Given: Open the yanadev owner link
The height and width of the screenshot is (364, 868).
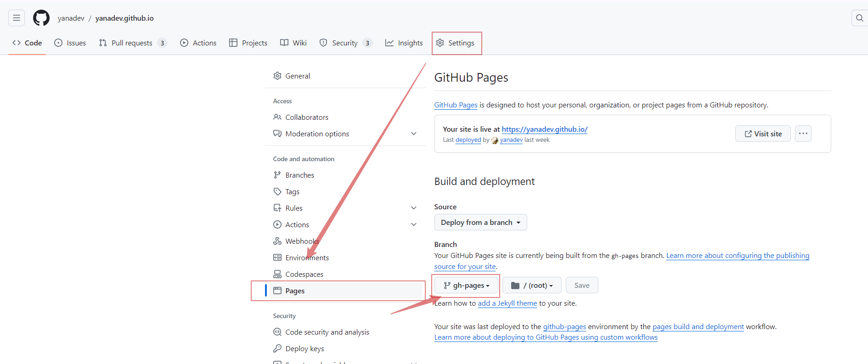Looking at the screenshot, I should pyautogui.click(x=71, y=18).
